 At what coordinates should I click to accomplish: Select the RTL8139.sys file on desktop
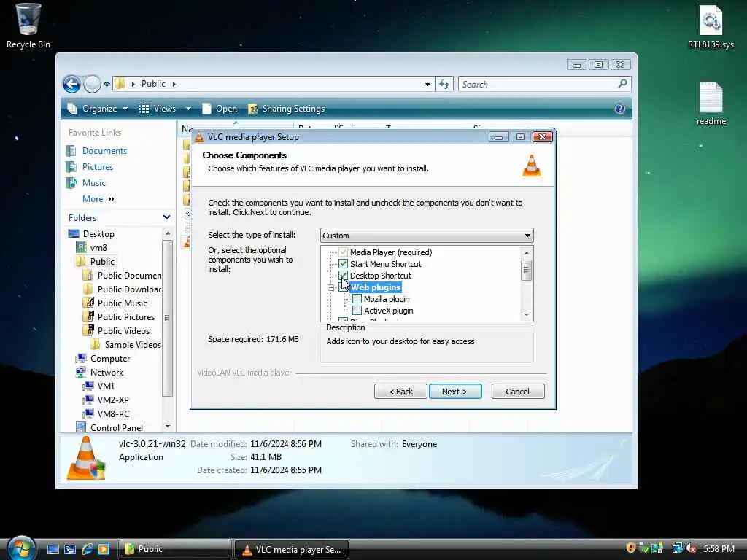coord(711,26)
